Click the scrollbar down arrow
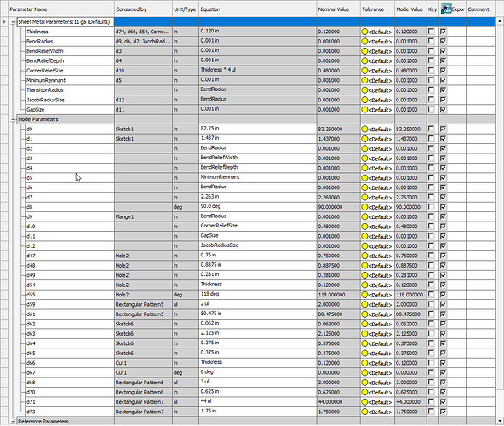Image resolution: width=504 pixels, height=426 pixels. coord(500,421)
